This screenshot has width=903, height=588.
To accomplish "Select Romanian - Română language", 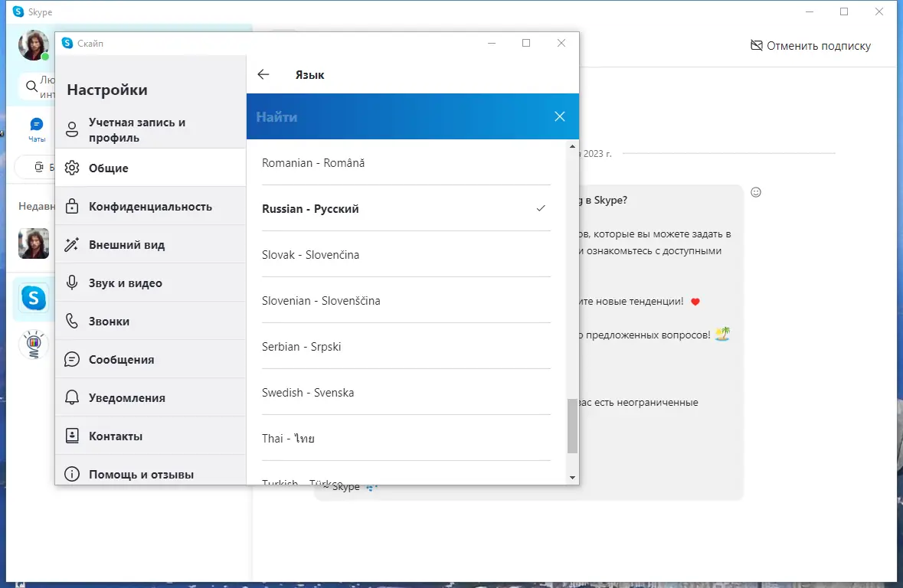I will [406, 163].
